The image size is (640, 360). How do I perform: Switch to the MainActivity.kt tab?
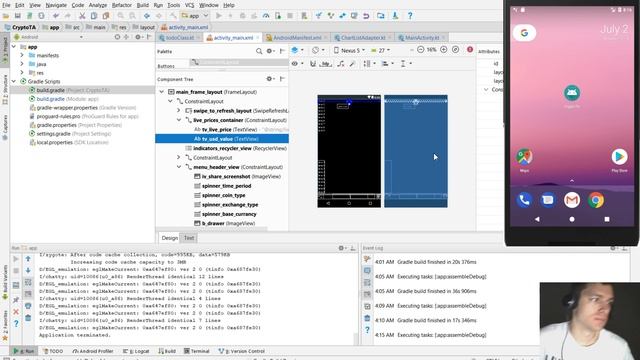tap(422, 38)
